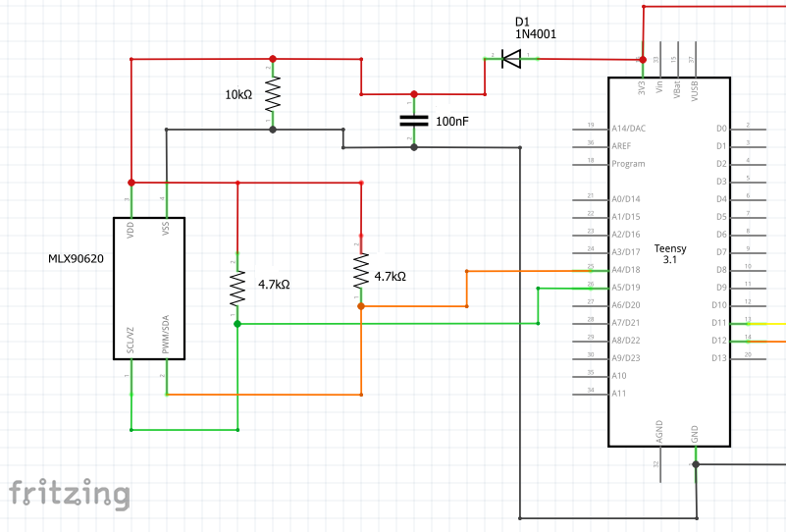The height and width of the screenshot is (532, 786).
Task: Select the 100nF capacitor symbol
Action: coord(414,121)
